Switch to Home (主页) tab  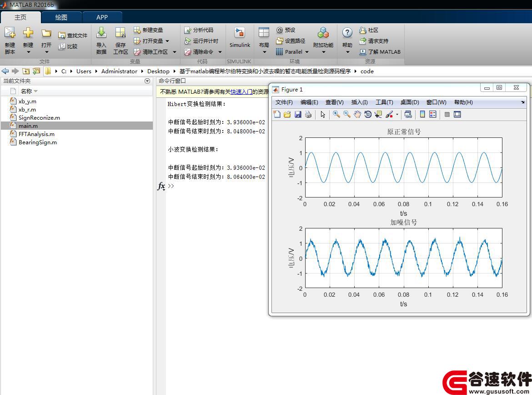click(20, 17)
